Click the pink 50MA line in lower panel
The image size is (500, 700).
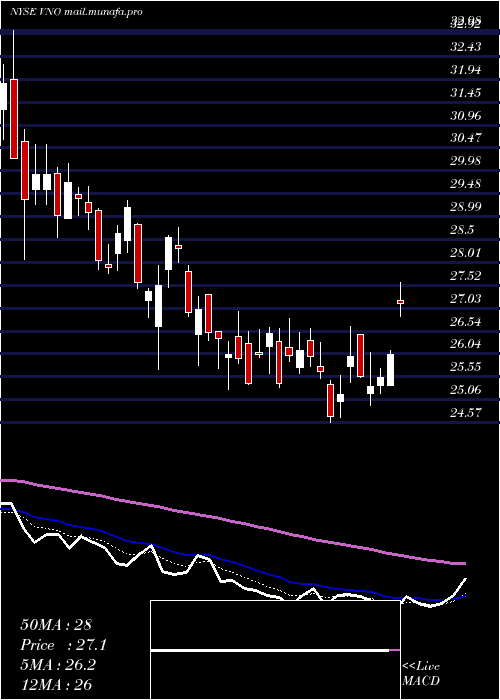click(x=232, y=520)
